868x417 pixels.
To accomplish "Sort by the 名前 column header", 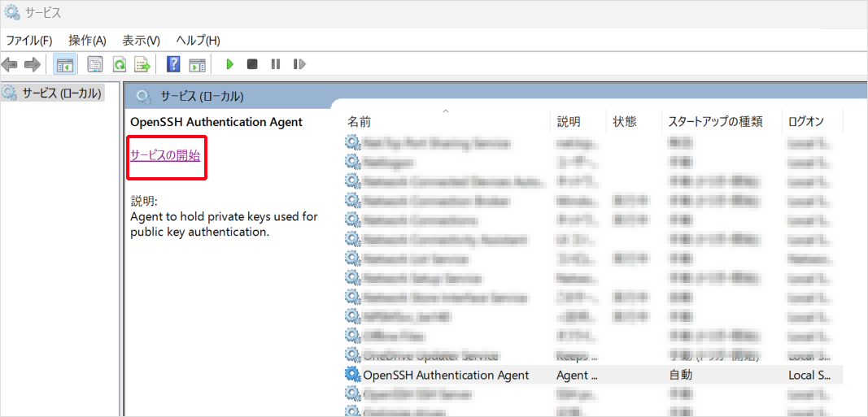I will point(360,122).
